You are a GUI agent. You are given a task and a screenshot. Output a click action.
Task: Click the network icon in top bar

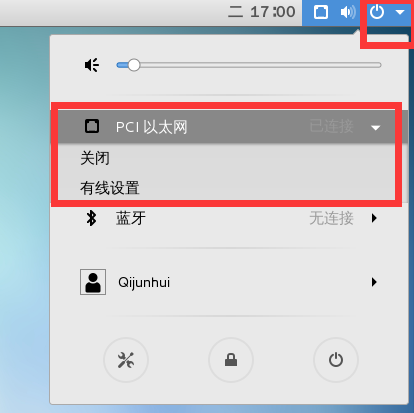tap(321, 13)
